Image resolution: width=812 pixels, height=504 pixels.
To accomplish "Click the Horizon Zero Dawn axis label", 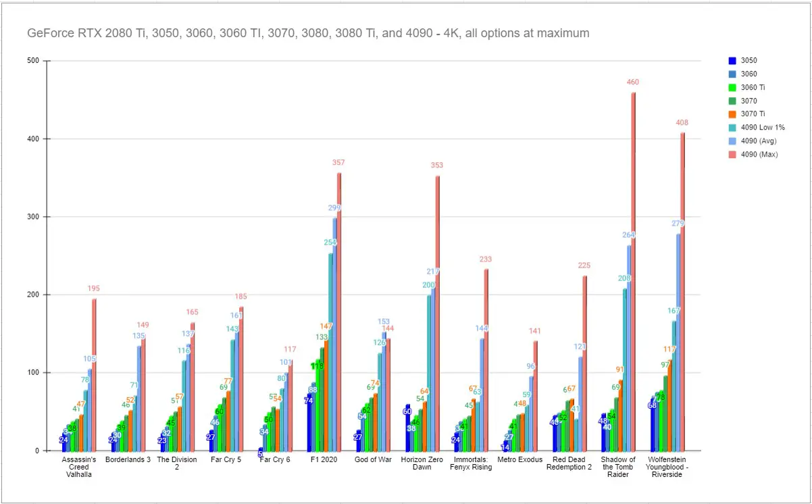I will click(422, 463).
